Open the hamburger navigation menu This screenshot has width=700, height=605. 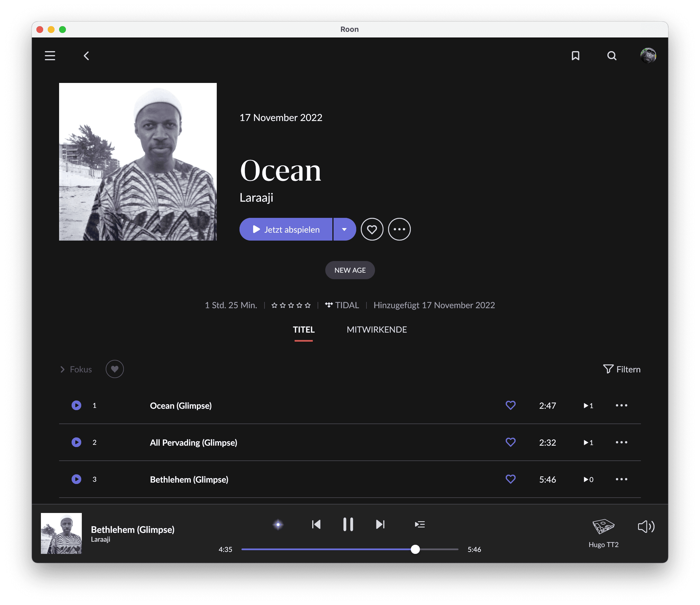point(50,56)
